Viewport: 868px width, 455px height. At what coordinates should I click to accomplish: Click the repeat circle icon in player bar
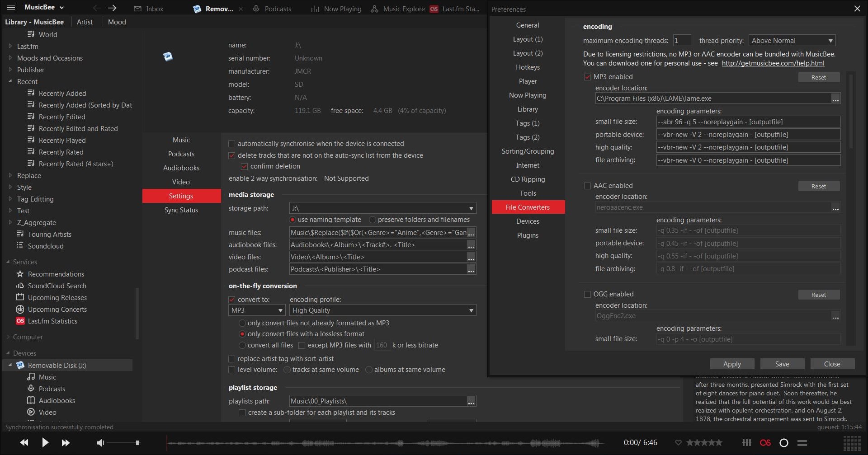[x=784, y=443]
